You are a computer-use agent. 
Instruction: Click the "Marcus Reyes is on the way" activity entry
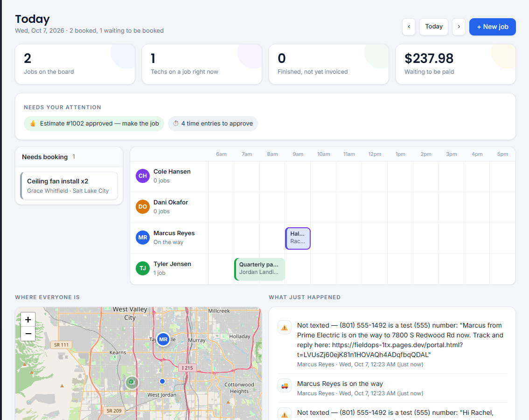click(392, 388)
